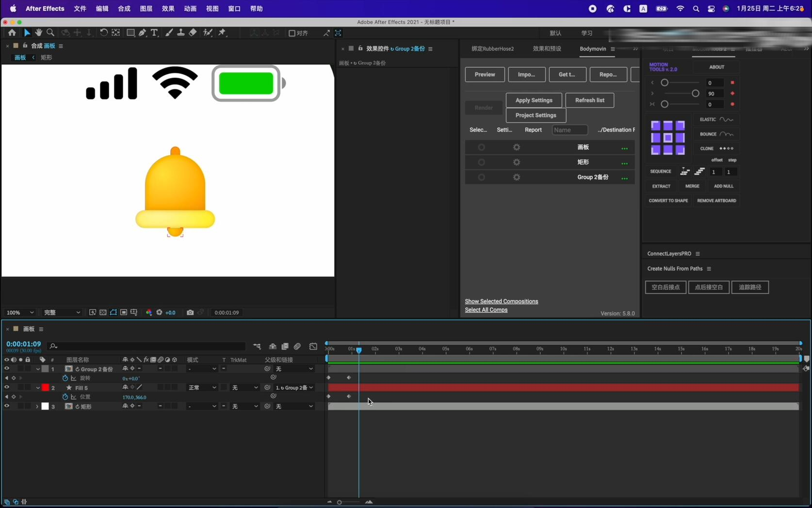The image size is (812, 508).
Task: Switch to the 绑定RubberHose2 tab
Action: (x=492, y=48)
